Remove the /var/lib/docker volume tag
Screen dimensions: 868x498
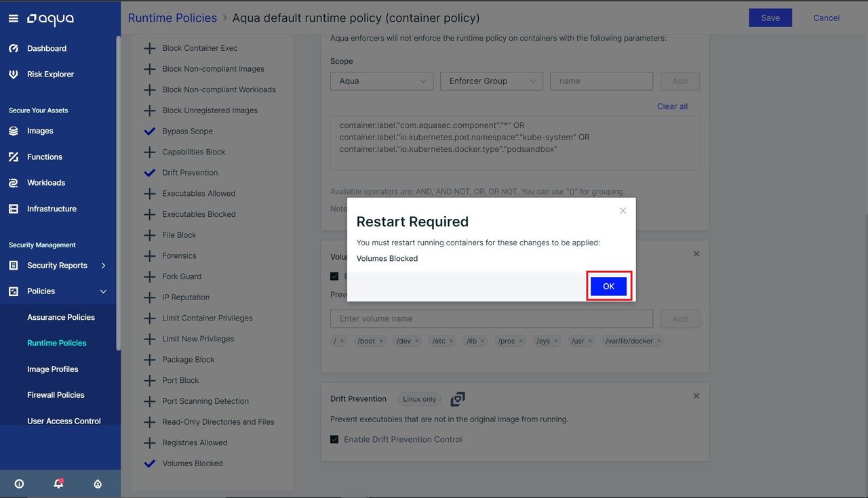658,341
